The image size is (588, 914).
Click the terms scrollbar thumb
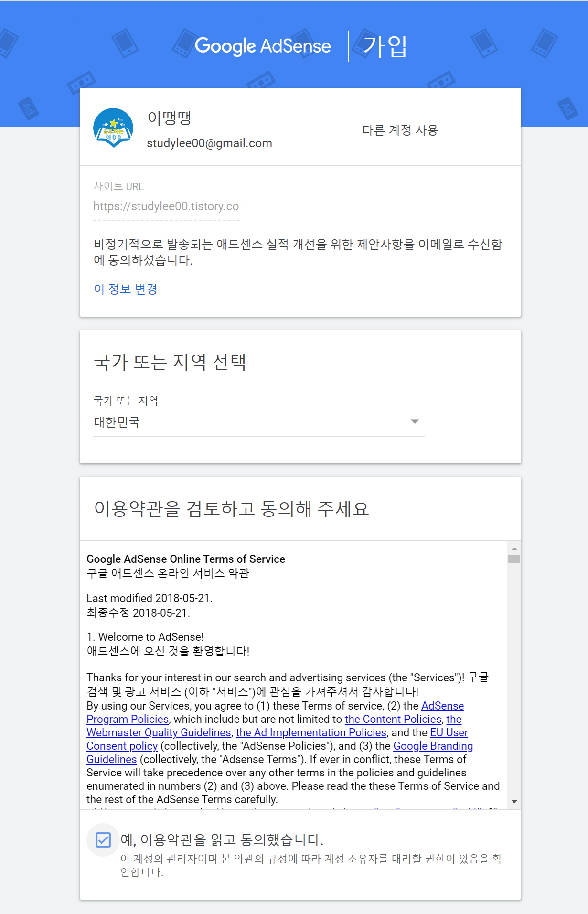coord(514,559)
